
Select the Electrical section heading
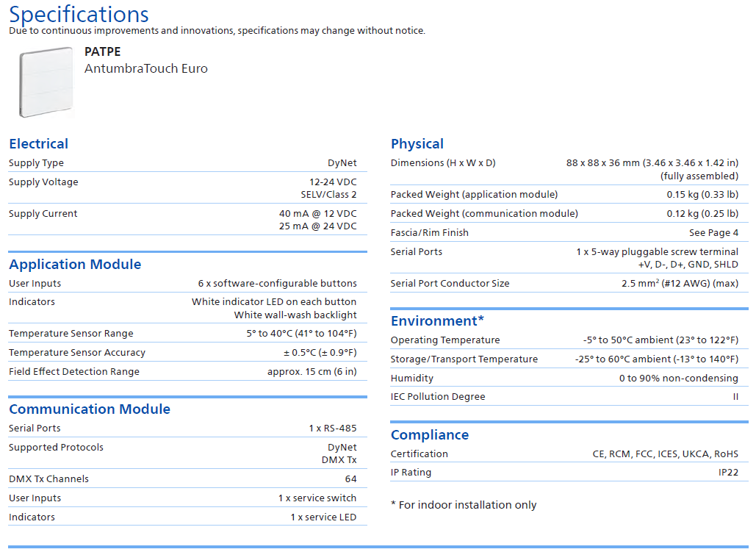[x=38, y=144]
